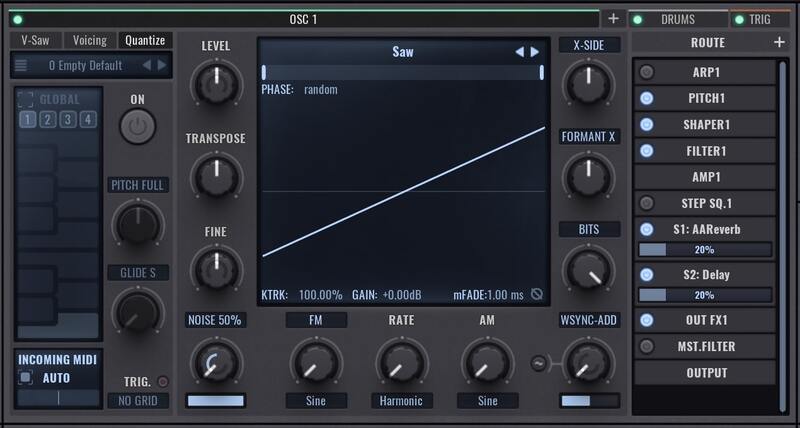800x428 pixels.
Task: Open the OSC 1 tab
Action: click(x=304, y=19)
